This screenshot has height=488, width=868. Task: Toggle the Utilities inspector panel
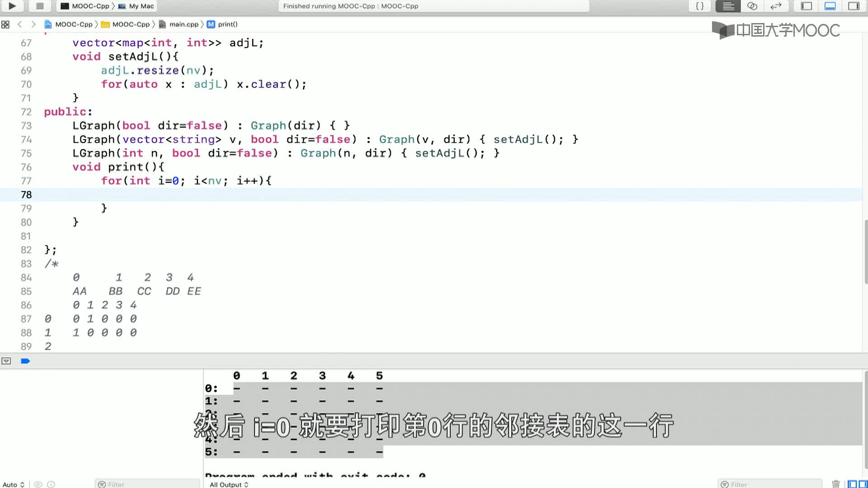(x=854, y=6)
